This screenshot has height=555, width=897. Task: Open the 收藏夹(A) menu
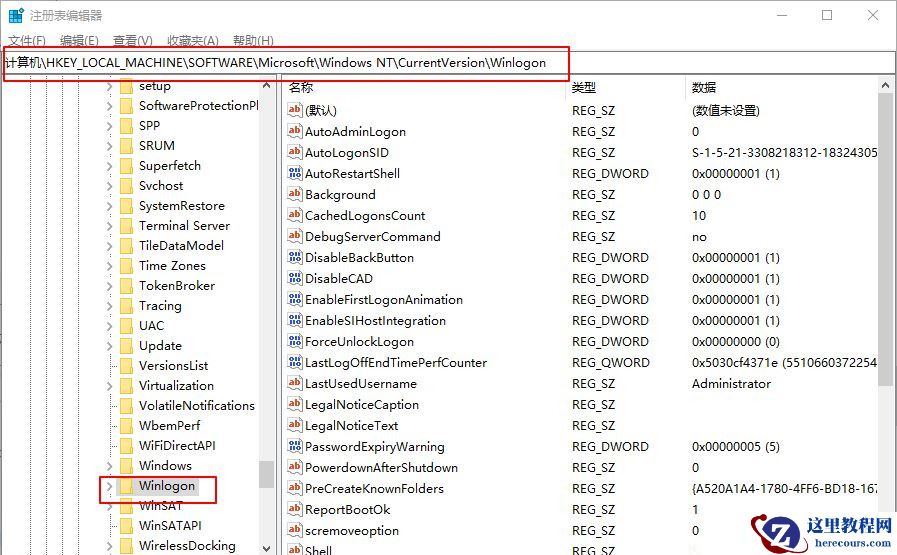(193, 41)
